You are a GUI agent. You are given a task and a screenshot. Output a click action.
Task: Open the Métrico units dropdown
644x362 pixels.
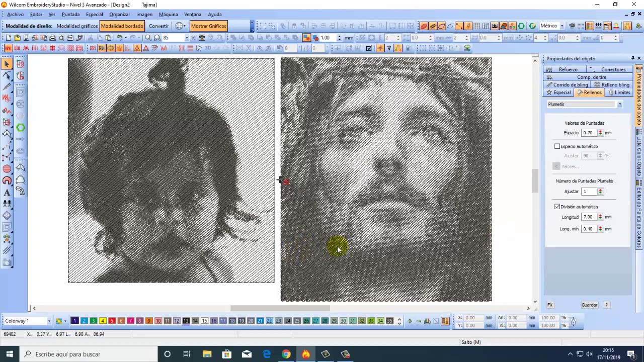tap(561, 26)
